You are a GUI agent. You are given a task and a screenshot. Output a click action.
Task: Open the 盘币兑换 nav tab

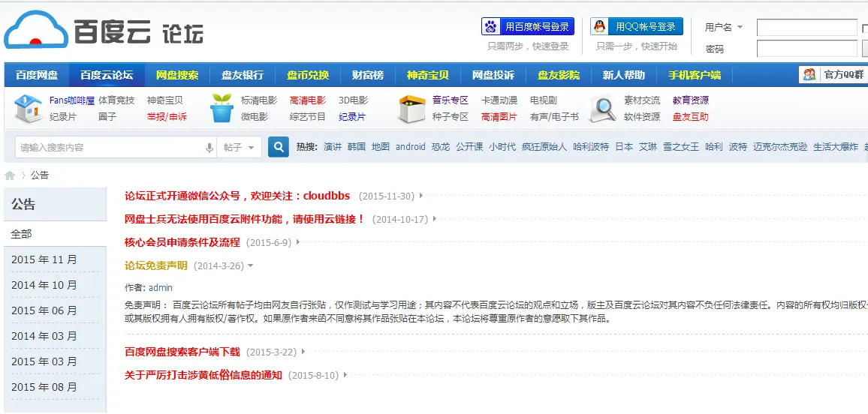[308, 75]
